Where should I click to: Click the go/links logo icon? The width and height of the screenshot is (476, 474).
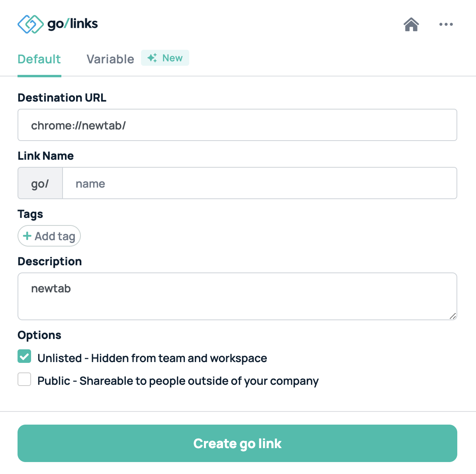pyautogui.click(x=30, y=24)
